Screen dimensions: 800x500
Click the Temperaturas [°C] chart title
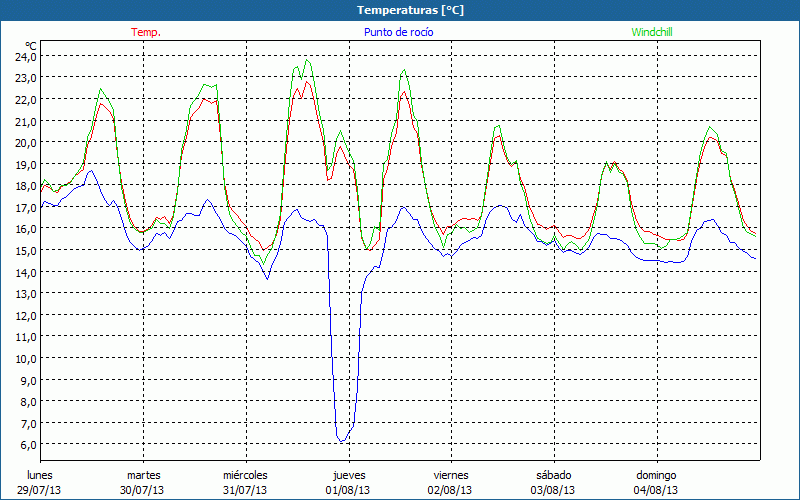click(410, 10)
